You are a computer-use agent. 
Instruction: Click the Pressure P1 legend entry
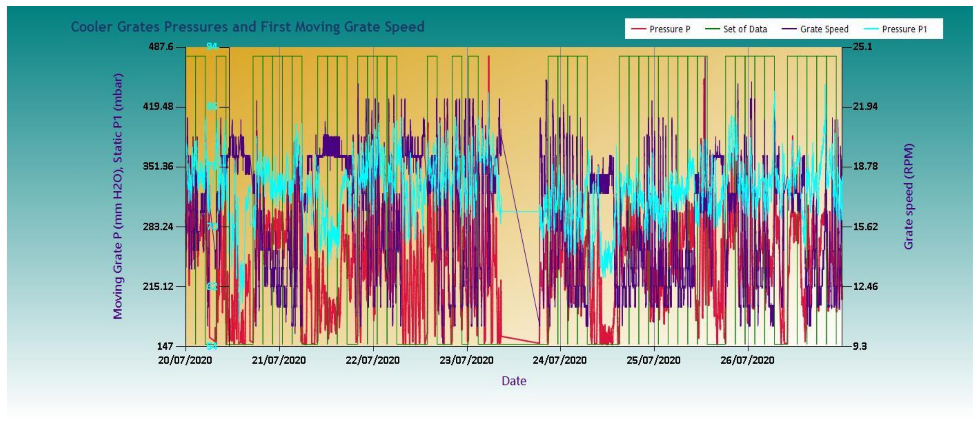click(x=904, y=29)
